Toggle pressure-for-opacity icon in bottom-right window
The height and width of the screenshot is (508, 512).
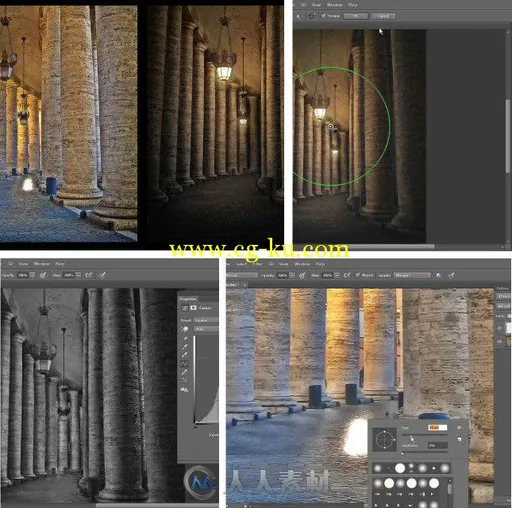pyautogui.click(x=302, y=275)
